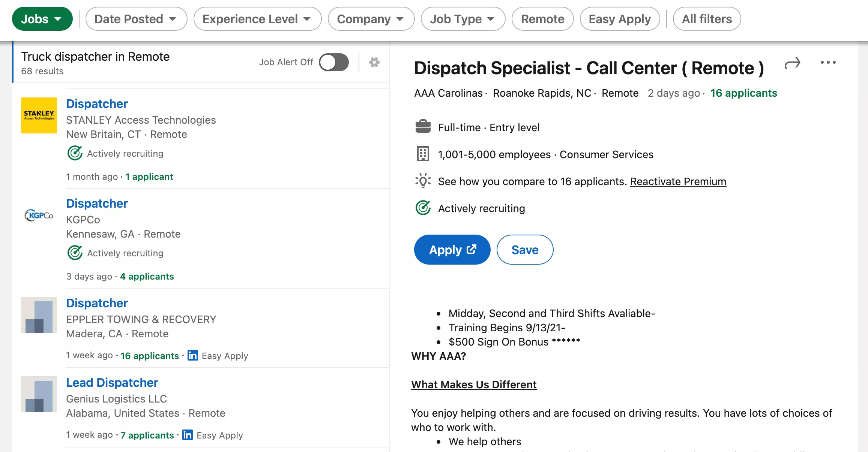Open the Lead Dispatcher job listing
Screen dimensions: 868x452
click(112, 382)
